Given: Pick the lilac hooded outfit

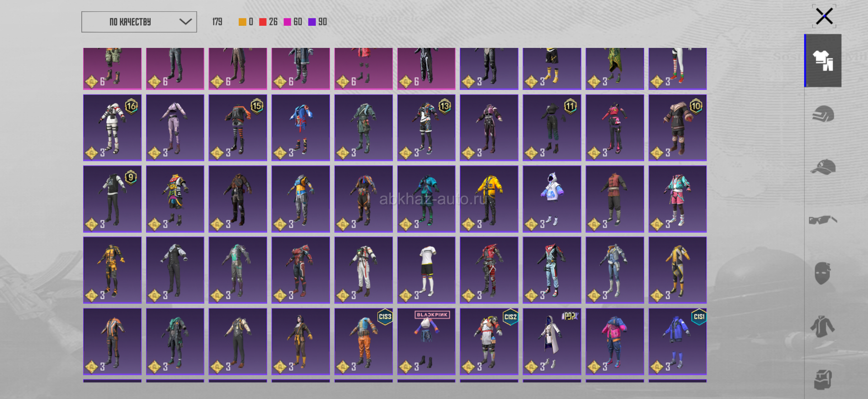Looking at the screenshot, I should [x=175, y=128].
